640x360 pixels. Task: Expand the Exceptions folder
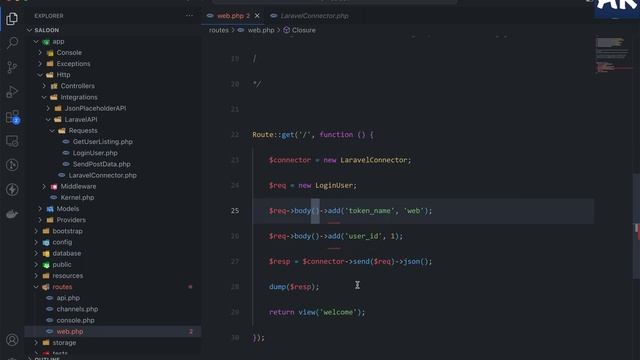(x=40, y=64)
